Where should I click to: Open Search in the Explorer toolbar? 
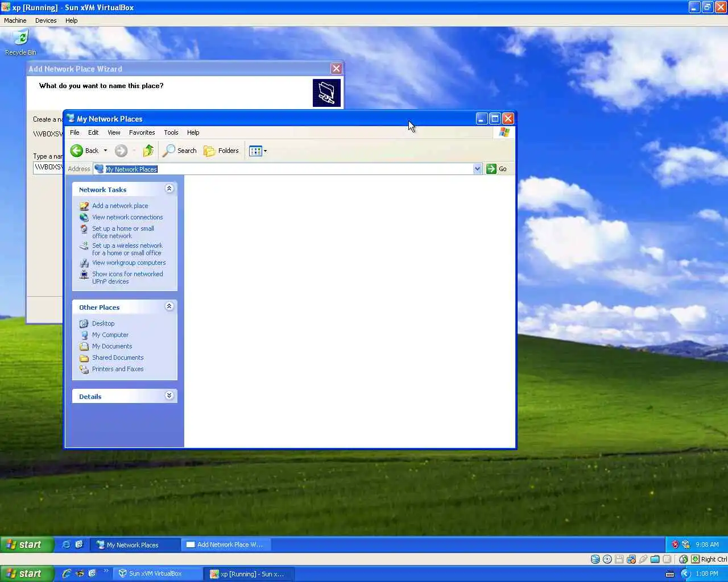point(180,151)
